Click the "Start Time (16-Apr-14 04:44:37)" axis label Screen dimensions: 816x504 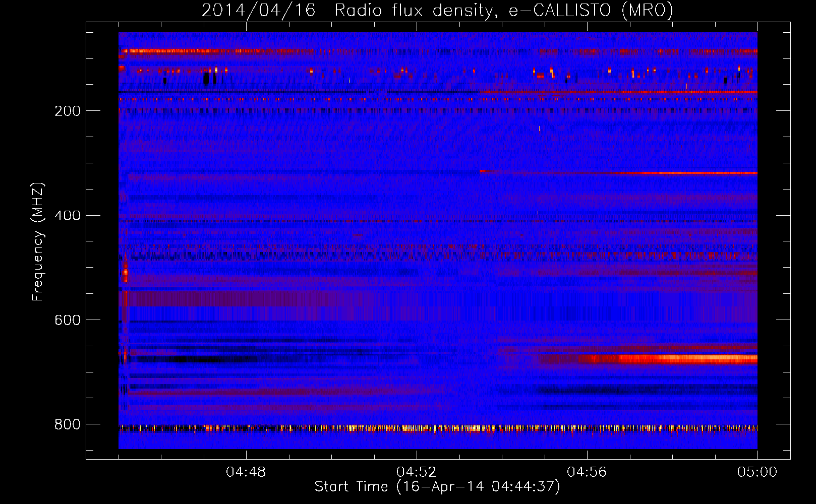[x=437, y=487]
